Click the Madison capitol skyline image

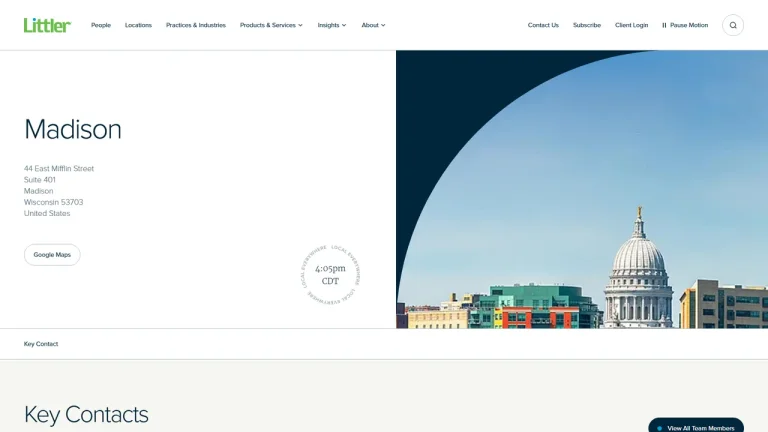582,189
